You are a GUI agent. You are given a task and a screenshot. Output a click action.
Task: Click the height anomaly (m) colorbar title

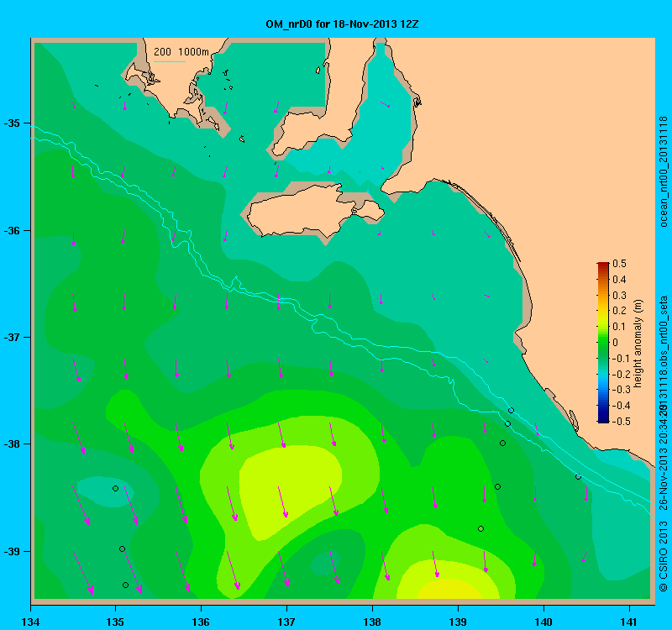pos(638,344)
